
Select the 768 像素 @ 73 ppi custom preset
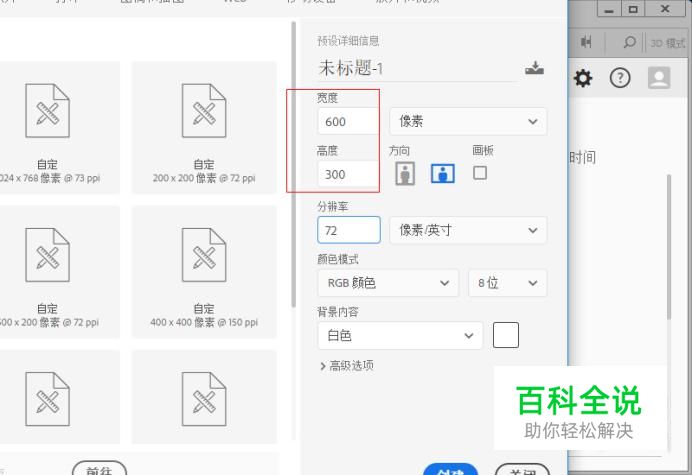pos(60,128)
